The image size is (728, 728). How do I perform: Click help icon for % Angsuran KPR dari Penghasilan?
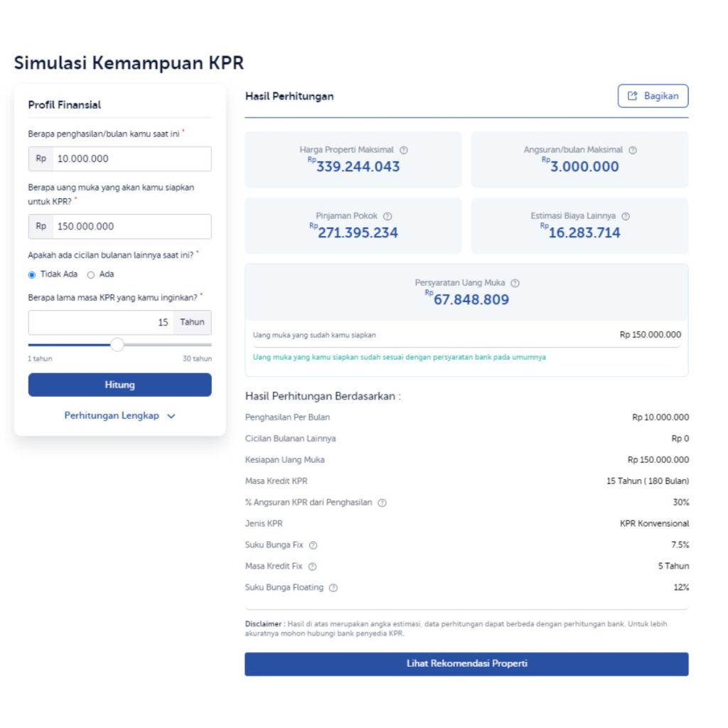point(382,503)
